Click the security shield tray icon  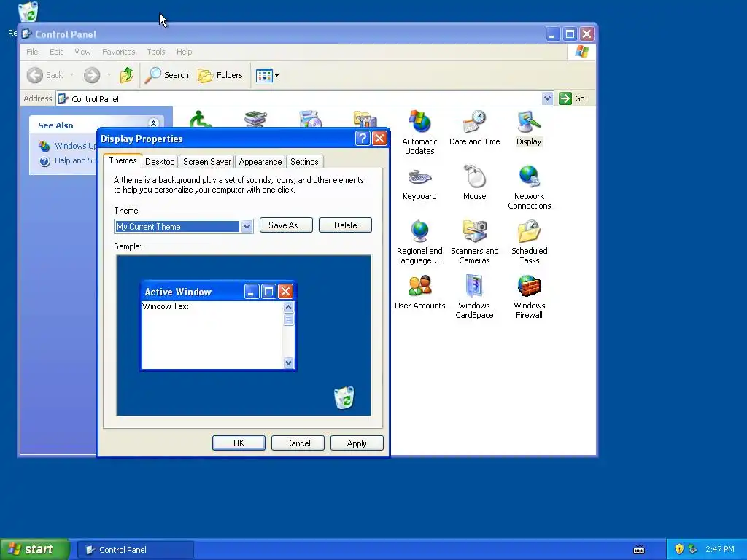tap(679, 549)
